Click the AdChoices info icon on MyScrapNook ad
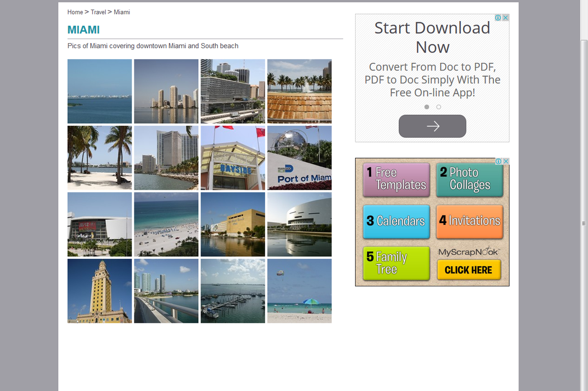The width and height of the screenshot is (588, 391). [x=498, y=162]
